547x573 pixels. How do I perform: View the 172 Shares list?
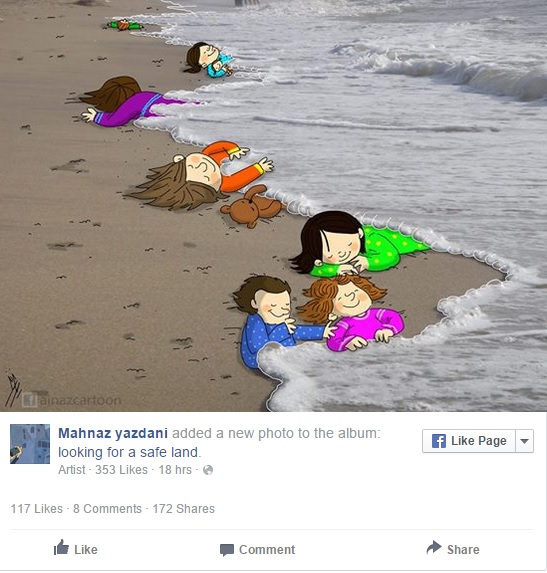coord(183,509)
